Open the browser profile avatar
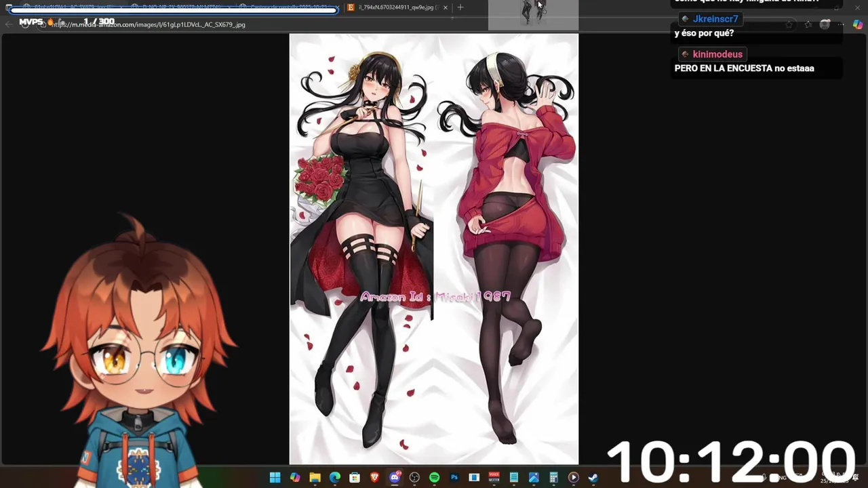The width and height of the screenshot is (868, 488). (825, 24)
